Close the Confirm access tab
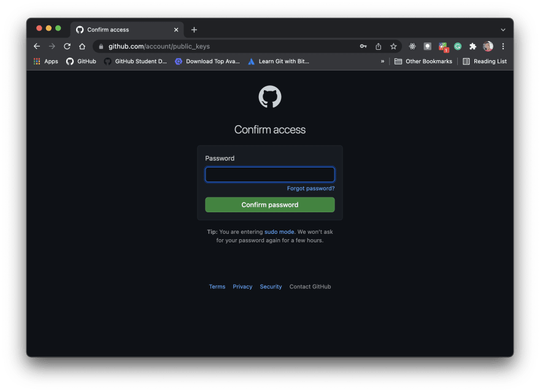Screen dimensions: 540x392 coord(176,29)
